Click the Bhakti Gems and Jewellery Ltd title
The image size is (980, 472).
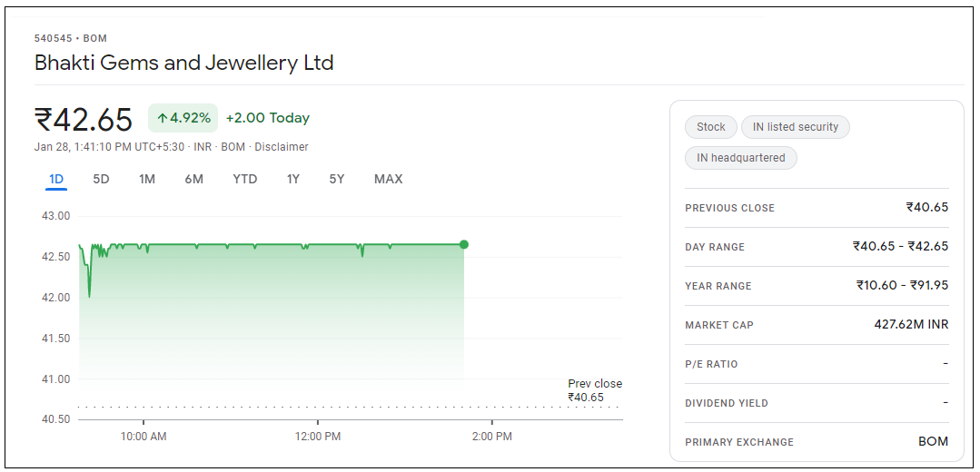pos(184,63)
